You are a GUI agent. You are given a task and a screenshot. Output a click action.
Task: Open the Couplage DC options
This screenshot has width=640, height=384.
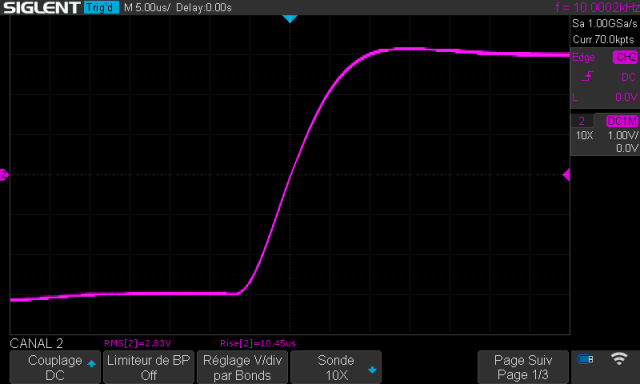coord(55,367)
